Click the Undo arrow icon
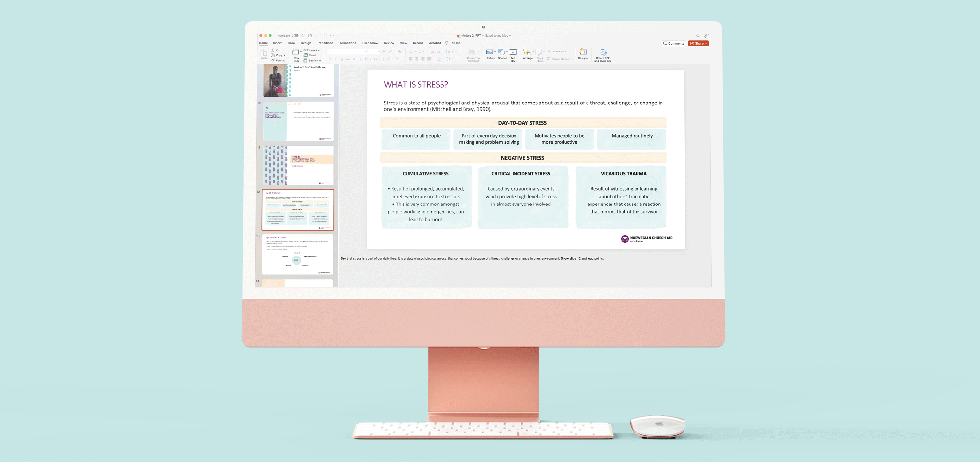The height and width of the screenshot is (462, 980). [x=316, y=36]
